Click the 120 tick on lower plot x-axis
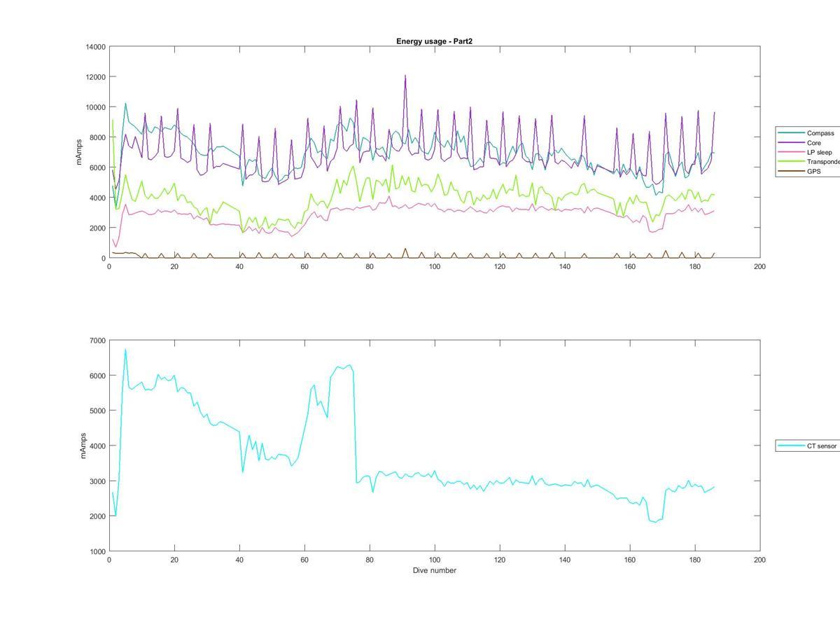 pyautogui.click(x=500, y=560)
